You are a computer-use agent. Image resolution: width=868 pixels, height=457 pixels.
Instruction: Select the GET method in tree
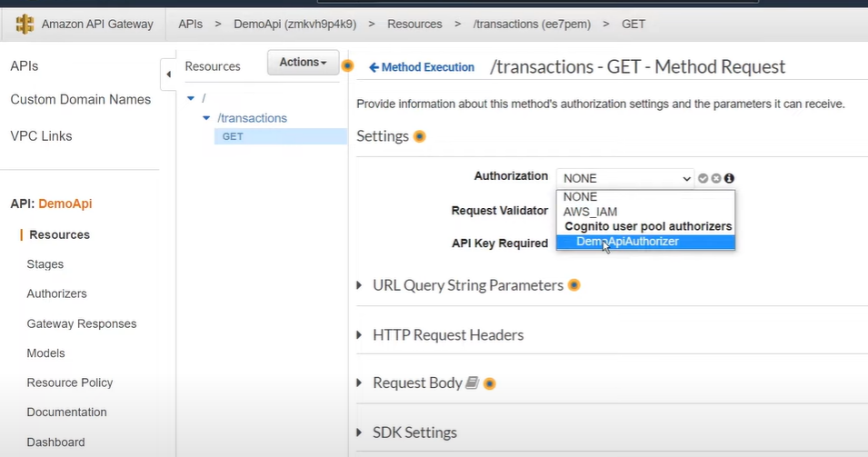[x=280, y=136]
